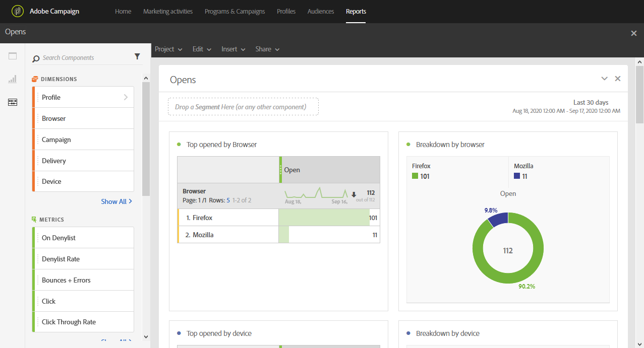
Task: Go to the Profiles tab
Action: click(286, 11)
